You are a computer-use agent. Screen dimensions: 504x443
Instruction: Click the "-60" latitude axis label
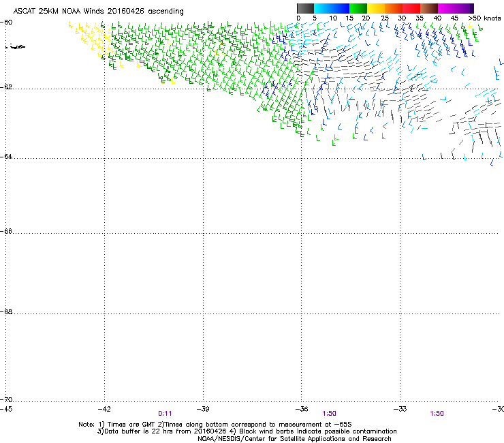pos(7,22)
